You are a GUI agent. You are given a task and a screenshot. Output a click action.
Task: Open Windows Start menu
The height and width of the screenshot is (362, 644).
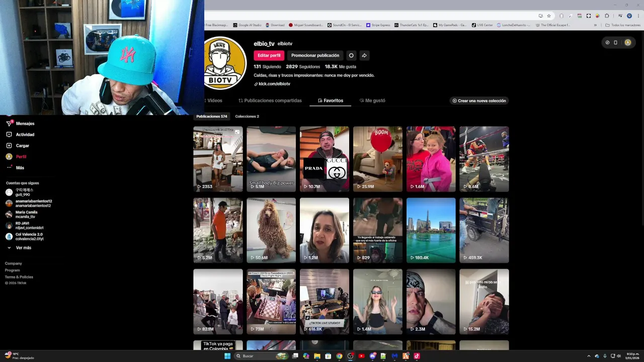[x=227, y=356]
